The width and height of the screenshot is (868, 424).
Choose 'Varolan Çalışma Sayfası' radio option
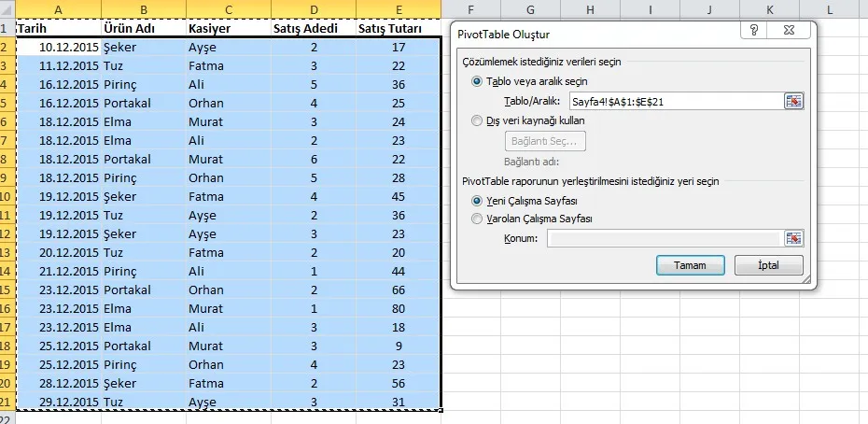click(x=478, y=219)
